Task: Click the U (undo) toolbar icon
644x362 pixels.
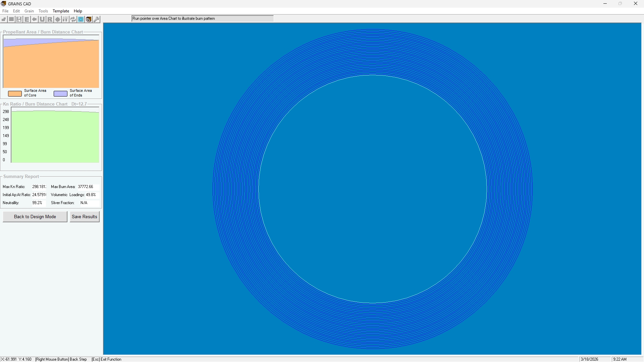Action: pyautogui.click(x=42, y=19)
